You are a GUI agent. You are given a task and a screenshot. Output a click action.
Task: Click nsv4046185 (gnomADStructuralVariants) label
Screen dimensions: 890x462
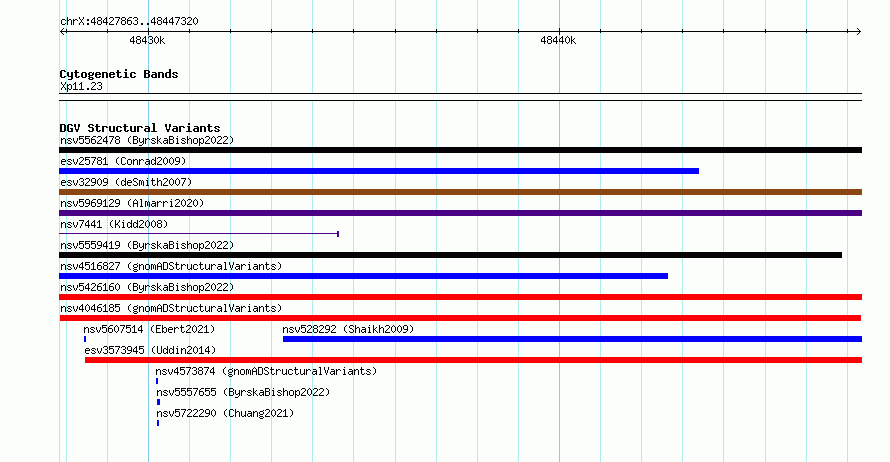[x=171, y=308]
